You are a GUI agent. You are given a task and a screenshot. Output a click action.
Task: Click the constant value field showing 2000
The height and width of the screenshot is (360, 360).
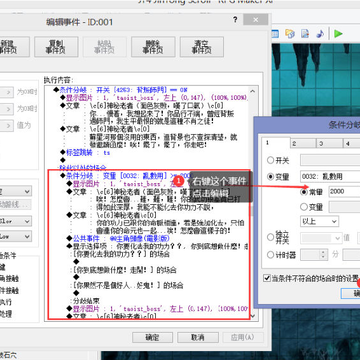[x=344, y=192]
